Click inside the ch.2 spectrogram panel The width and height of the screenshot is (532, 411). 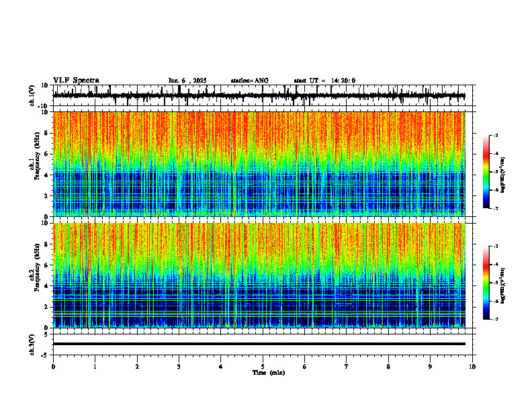[x=259, y=275]
